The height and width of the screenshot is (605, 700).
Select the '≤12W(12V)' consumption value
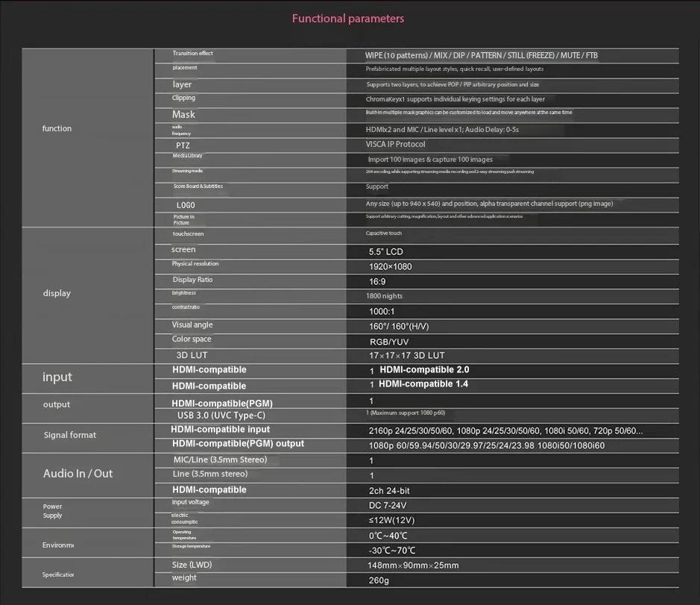pos(391,521)
